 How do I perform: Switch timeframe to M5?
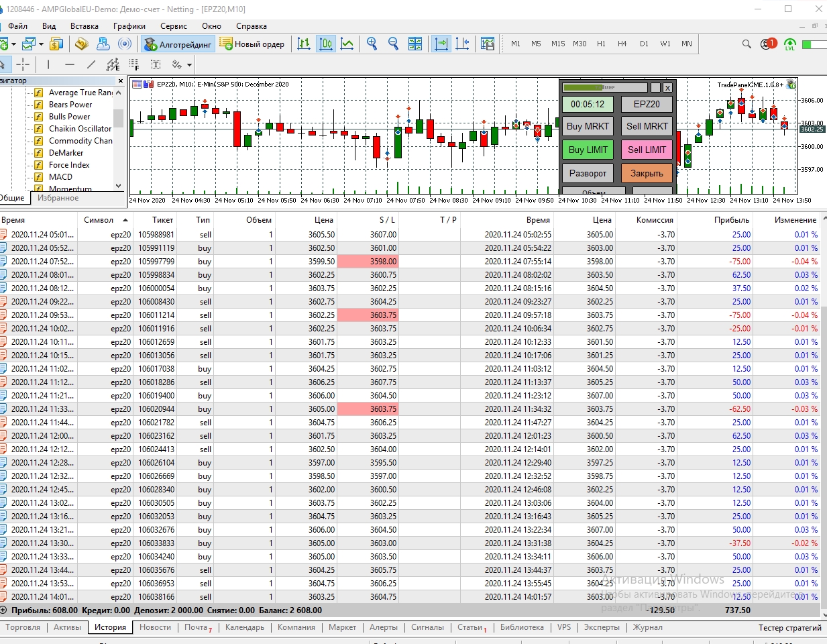536,44
